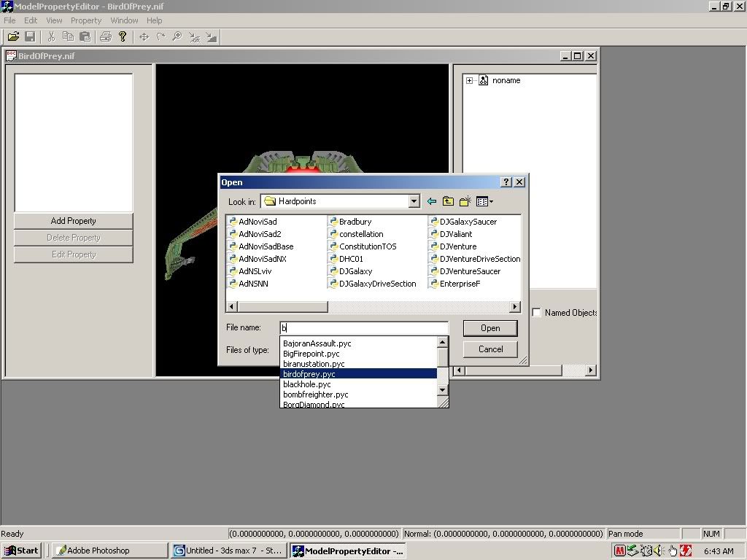Go back using the green arrow icon
This screenshot has width=747, height=560.
[x=432, y=201]
